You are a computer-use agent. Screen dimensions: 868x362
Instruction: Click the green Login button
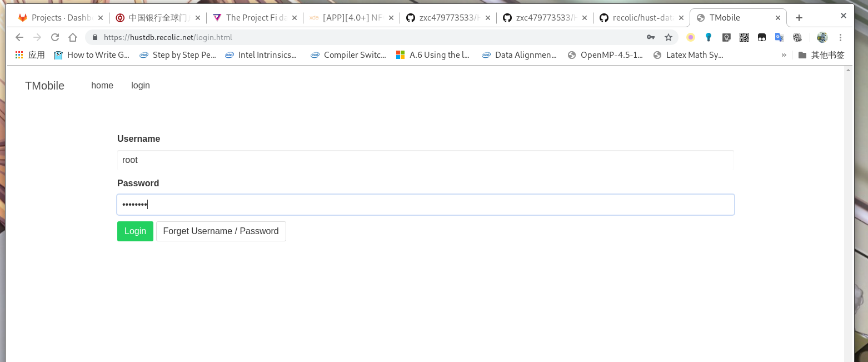pyautogui.click(x=135, y=231)
